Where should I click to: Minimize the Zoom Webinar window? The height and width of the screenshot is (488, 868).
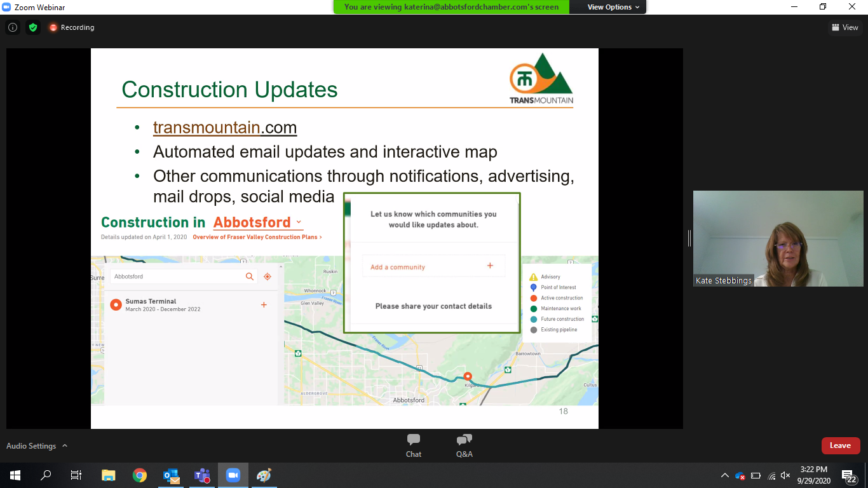point(794,7)
